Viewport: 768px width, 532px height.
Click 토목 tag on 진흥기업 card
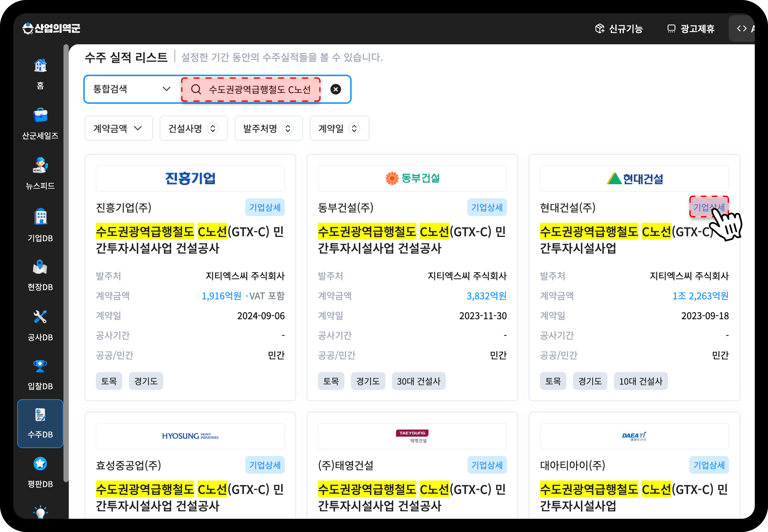point(109,381)
